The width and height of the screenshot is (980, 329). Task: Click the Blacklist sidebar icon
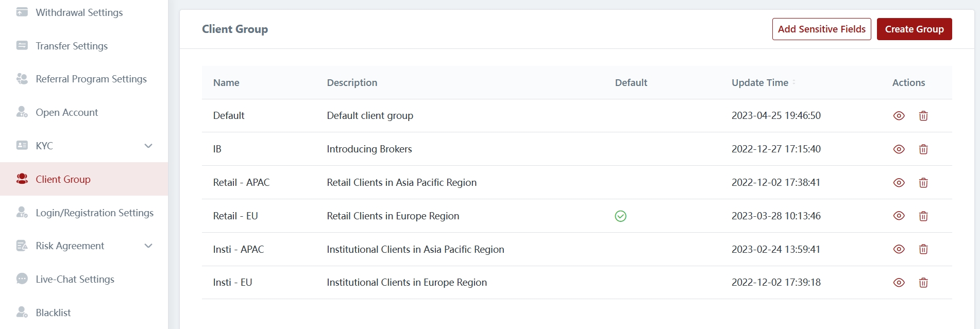tap(22, 313)
